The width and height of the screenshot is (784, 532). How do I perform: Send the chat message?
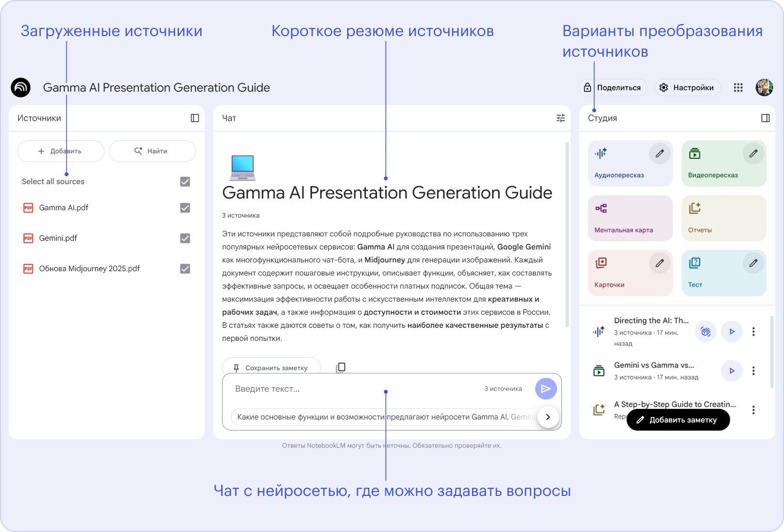coord(546,389)
